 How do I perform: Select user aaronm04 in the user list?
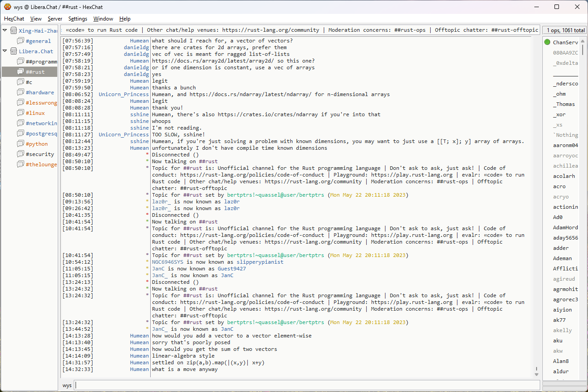[x=565, y=145]
